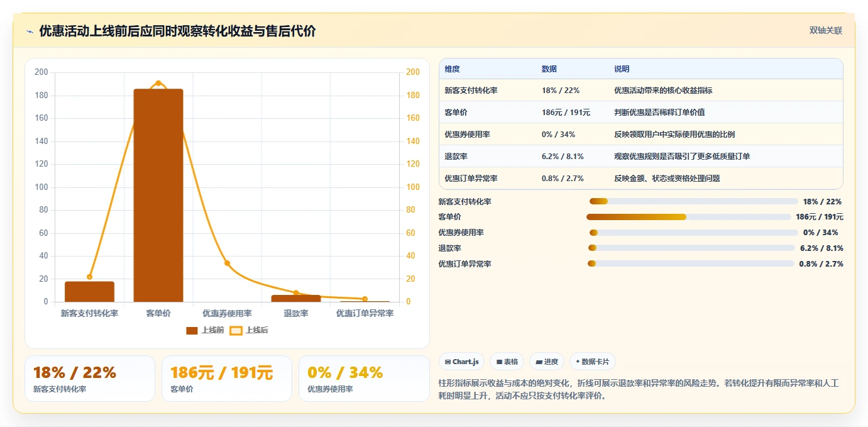868x427 pixels.
Task: Click the lightning icon beside the title
Action: [x=30, y=31]
